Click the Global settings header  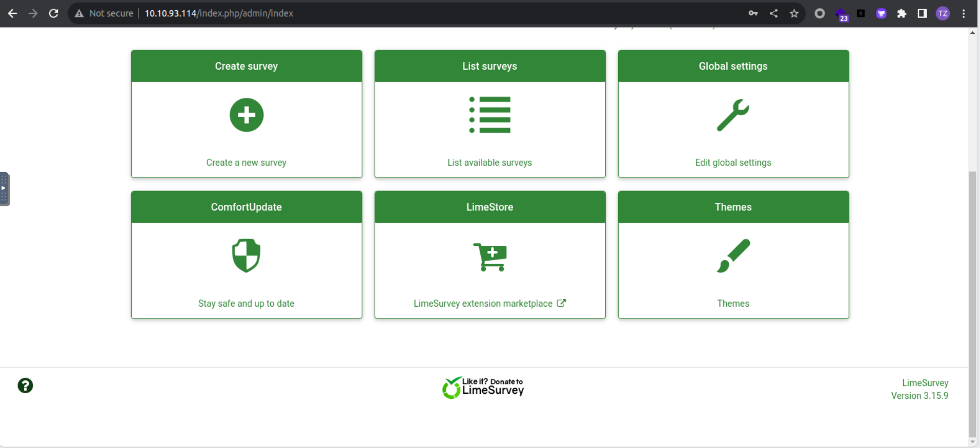click(x=733, y=66)
